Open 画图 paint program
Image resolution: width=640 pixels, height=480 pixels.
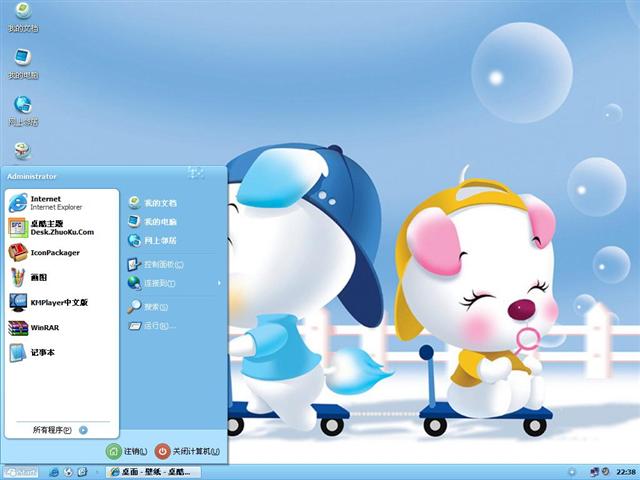click(61, 278)
